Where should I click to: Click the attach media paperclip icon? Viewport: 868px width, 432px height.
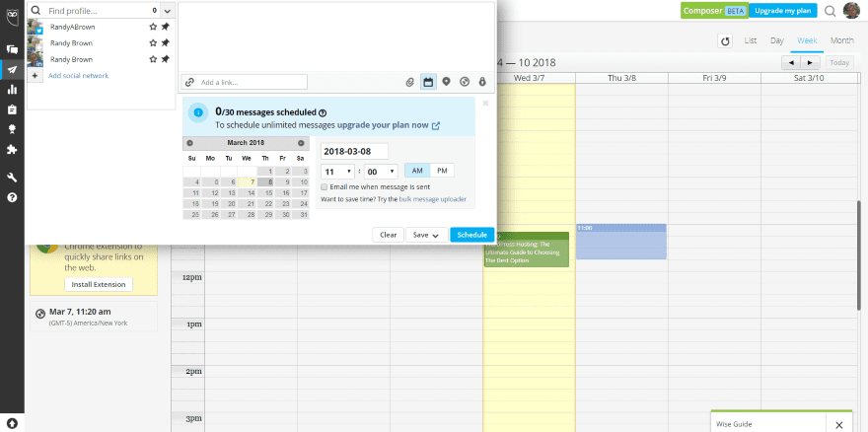pyautogui.click(x=410, y=82)
